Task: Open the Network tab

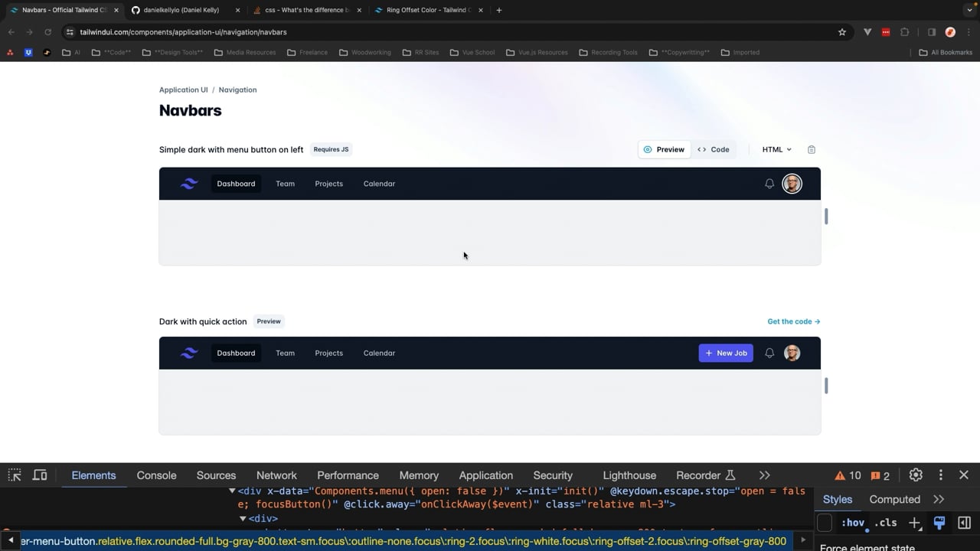Action: point(276,475)
